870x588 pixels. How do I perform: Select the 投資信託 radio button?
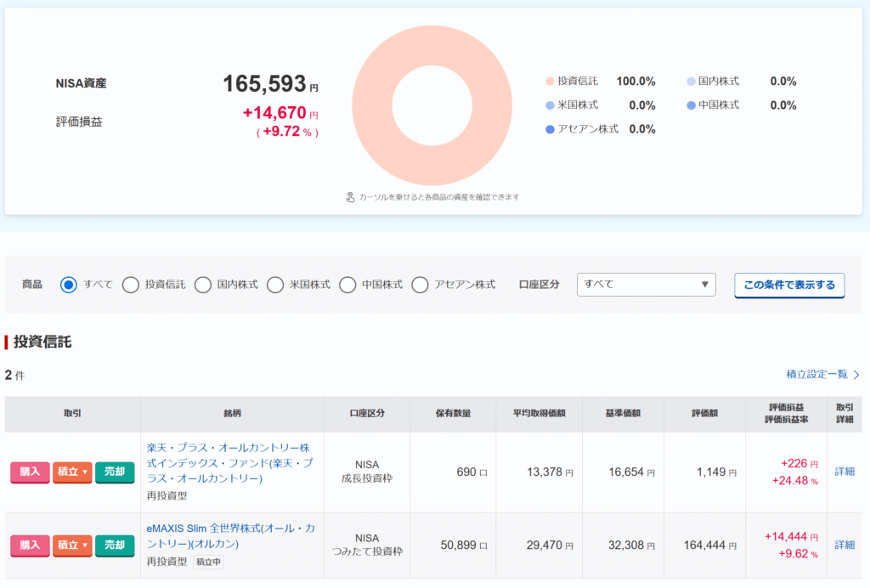(x=131, y=285)
